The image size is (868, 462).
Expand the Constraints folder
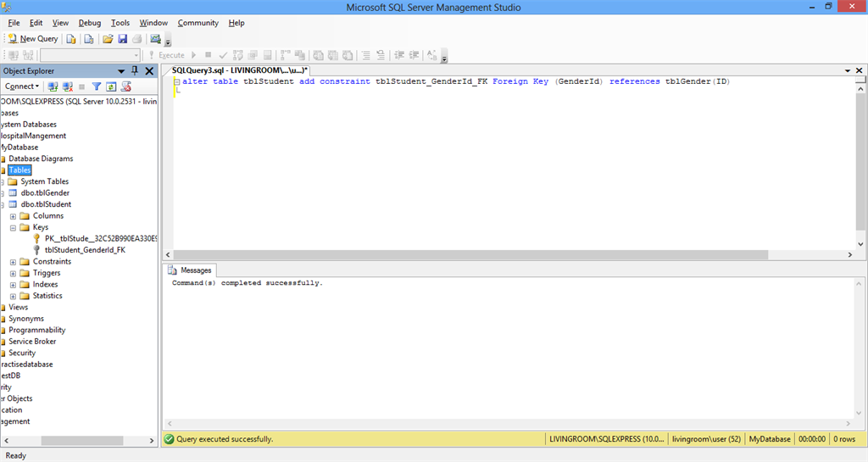point(13,262)
